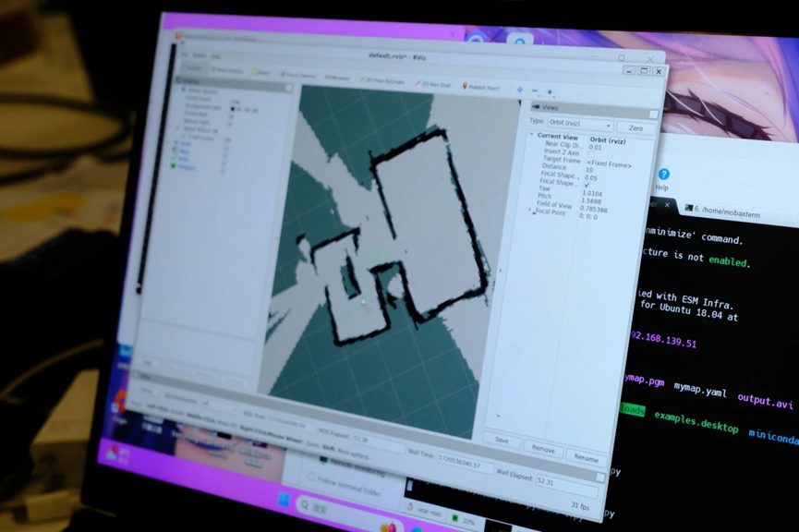This screenshot has height=532, width=799.
Task: Choose the Focus Camera tool
Action: click(x=297, y=75)
